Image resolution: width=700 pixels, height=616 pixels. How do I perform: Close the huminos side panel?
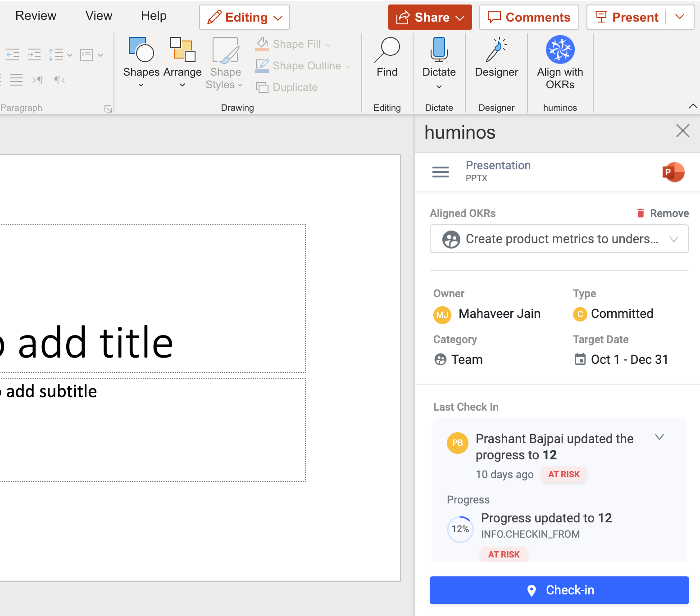click(x=683, y=131)
